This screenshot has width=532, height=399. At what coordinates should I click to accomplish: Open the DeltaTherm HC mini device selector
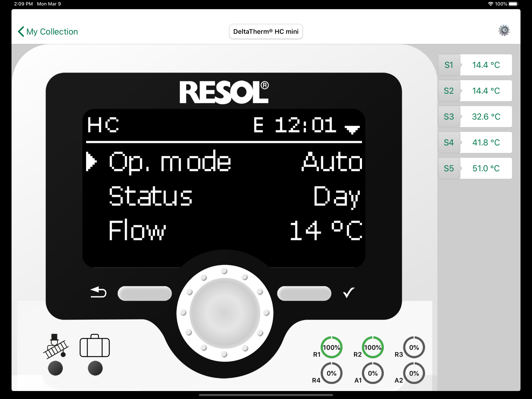click(x=266, y=32)
